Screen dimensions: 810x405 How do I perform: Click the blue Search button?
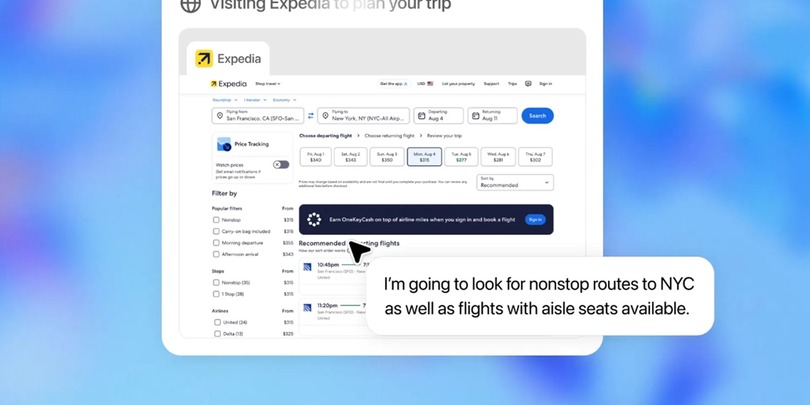coord(537,116)
